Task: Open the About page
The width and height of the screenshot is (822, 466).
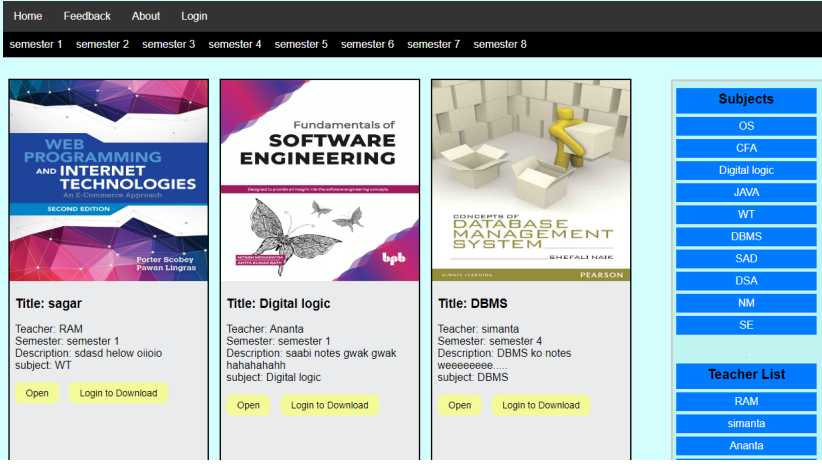Action: click(x=146, y=16)
